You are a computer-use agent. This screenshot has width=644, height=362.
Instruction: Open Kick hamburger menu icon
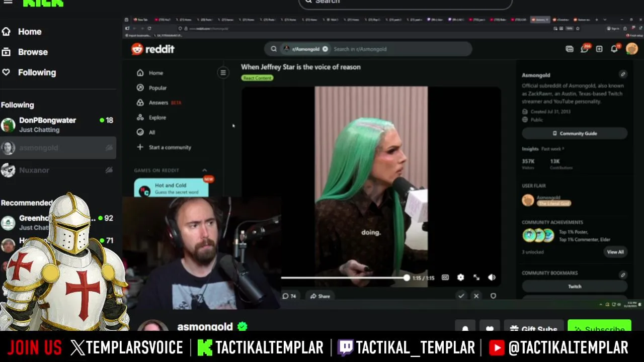click(8, 2)
